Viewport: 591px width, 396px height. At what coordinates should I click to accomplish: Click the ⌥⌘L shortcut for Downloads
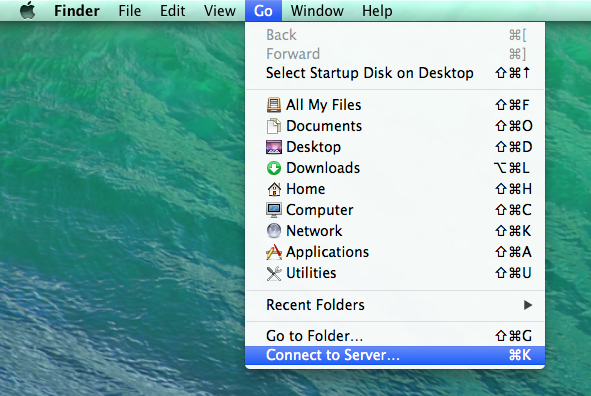511,168
